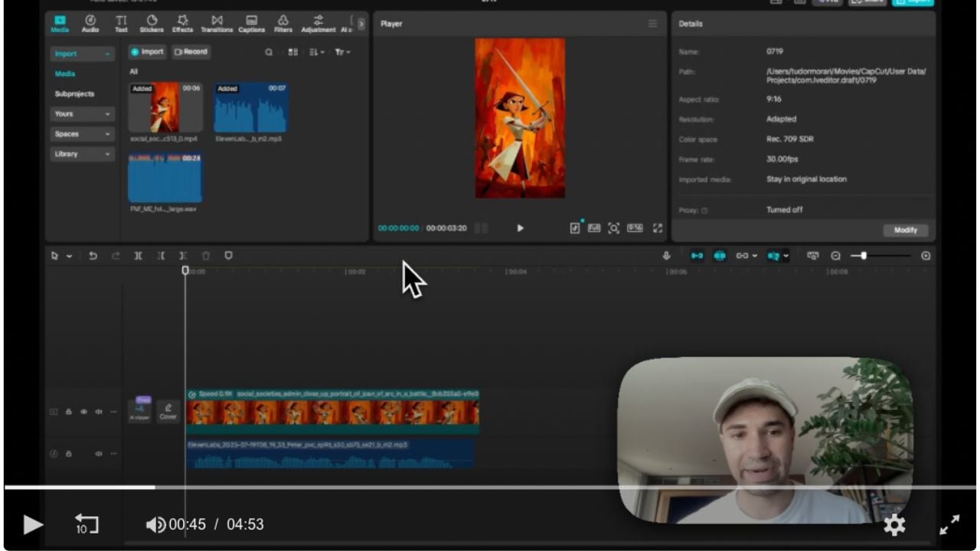Lock the video track
The image size is (980, 551).
click(x=68, y=412)
